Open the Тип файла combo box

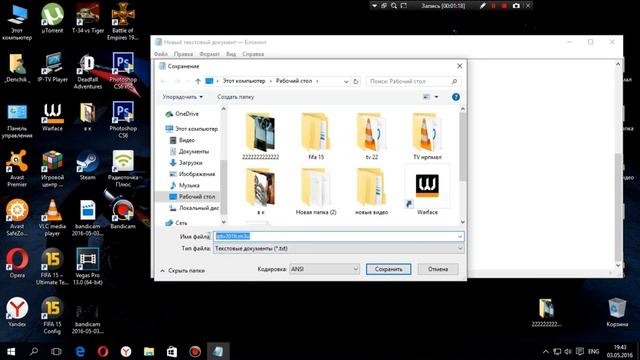[x=338, y=248]
